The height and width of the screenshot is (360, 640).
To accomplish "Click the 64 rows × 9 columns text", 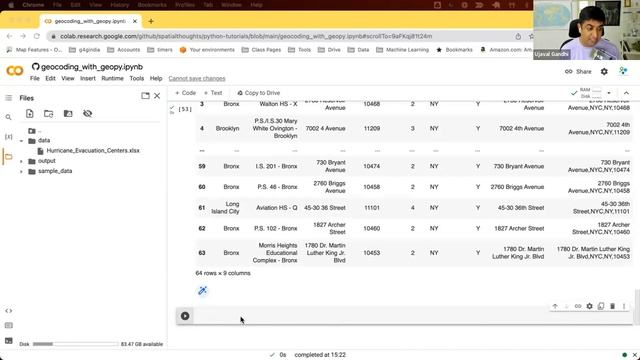I will (x=223, y=273).
